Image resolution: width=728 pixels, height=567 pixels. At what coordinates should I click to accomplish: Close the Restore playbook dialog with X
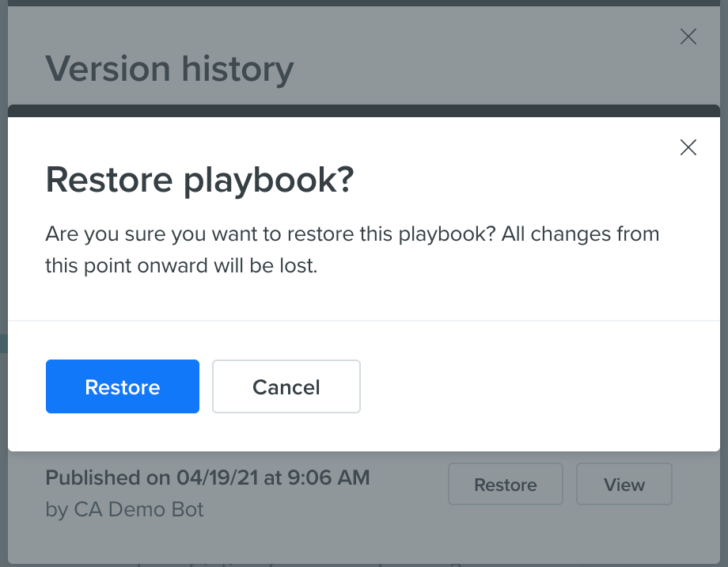pyautogui.click(x=688, y=147)
